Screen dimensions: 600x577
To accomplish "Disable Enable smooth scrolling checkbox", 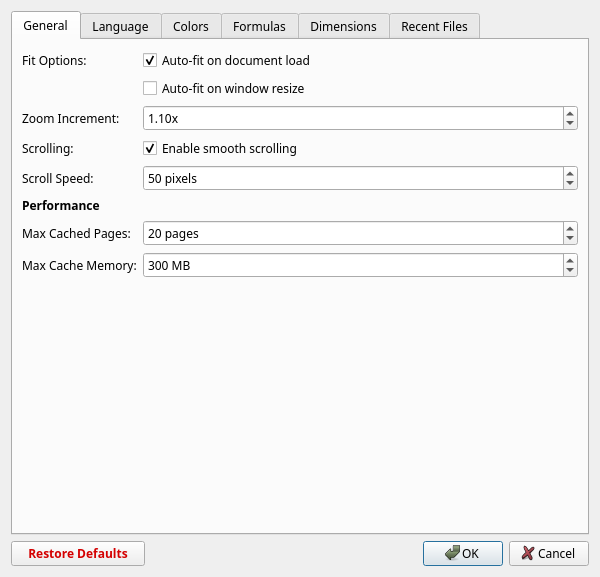I will (x=150, y=149).
